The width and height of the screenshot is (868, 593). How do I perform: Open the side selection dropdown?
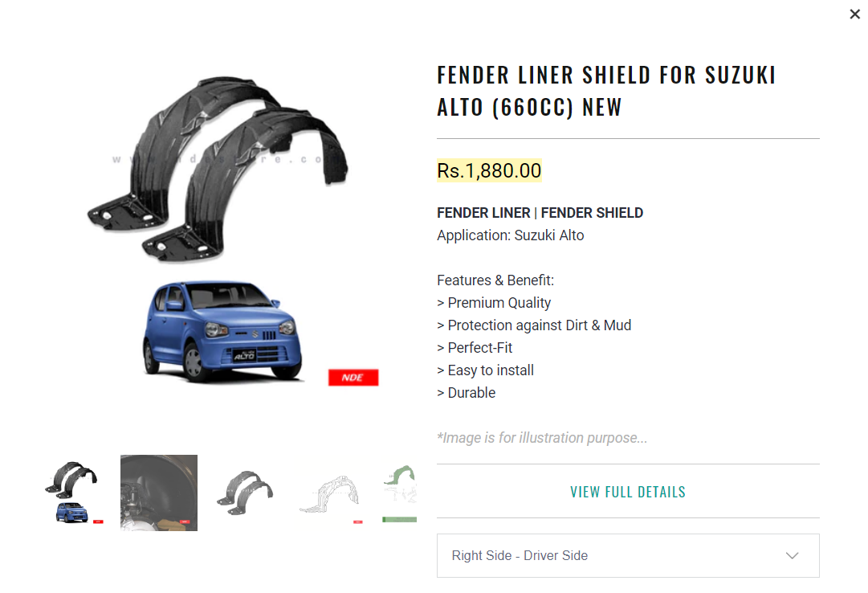[628, 555]
